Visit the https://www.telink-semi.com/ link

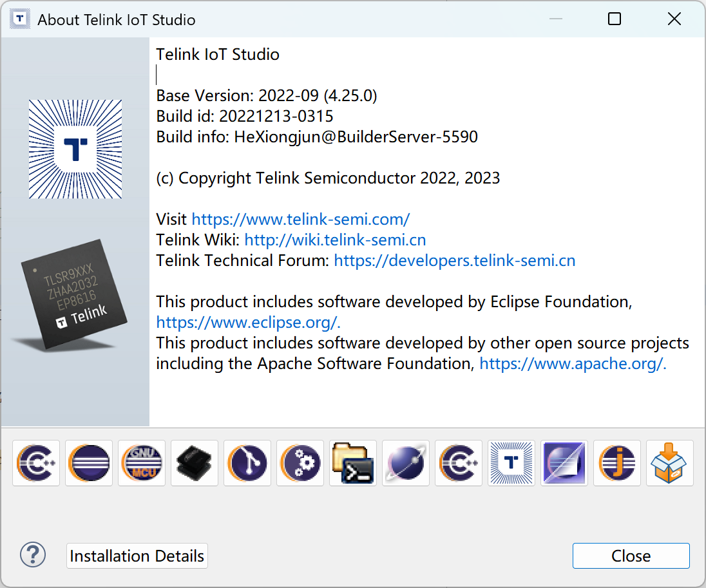(x=301, y=219)
